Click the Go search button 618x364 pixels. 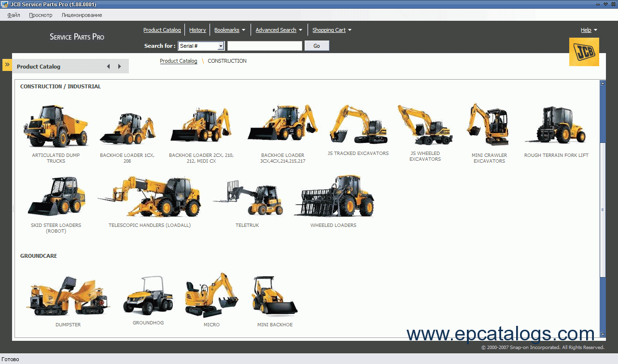click(x=317, y=46)
